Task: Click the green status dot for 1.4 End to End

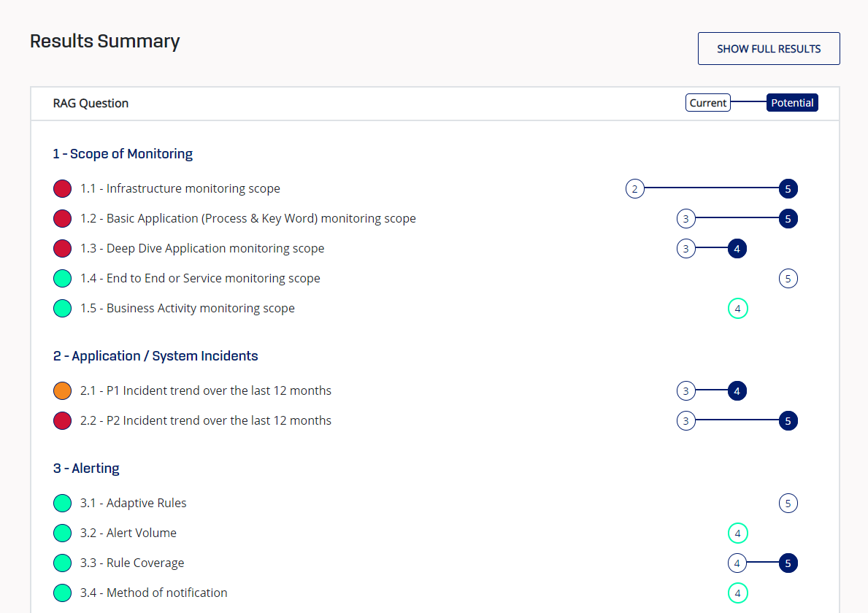Action: 63,278
